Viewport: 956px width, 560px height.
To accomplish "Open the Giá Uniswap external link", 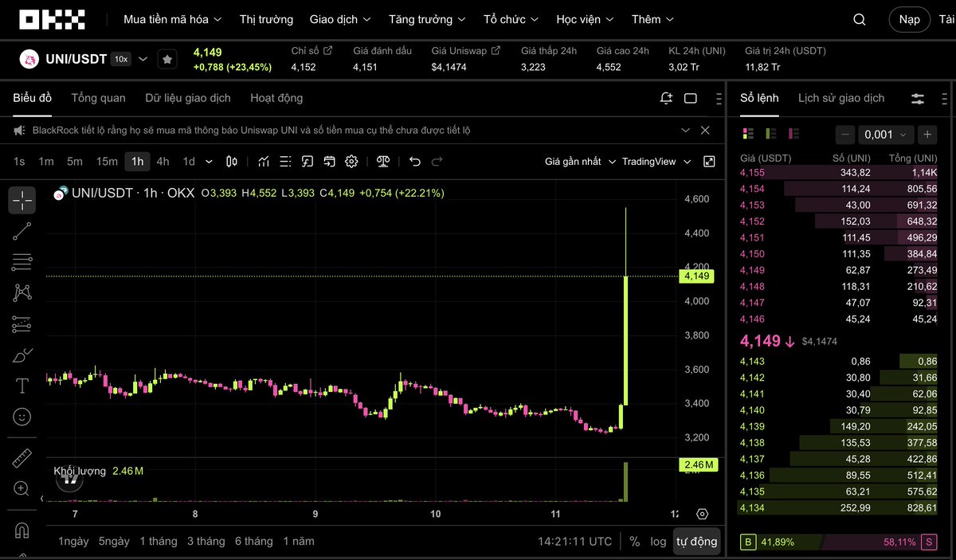I will 466,51.
